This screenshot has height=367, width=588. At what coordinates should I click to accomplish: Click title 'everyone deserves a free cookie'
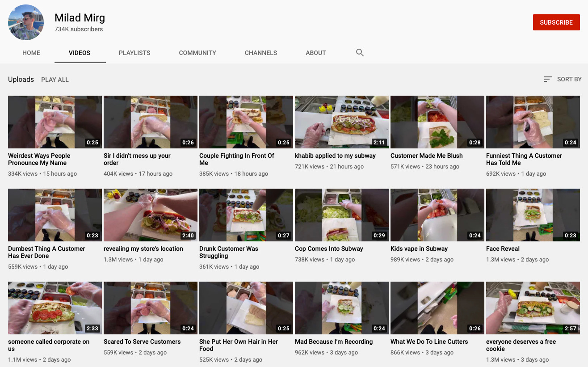(x=521, y=345)
